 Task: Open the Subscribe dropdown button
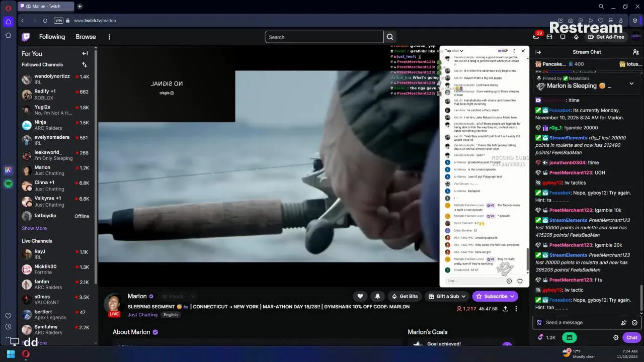click(x=495, y=296)
